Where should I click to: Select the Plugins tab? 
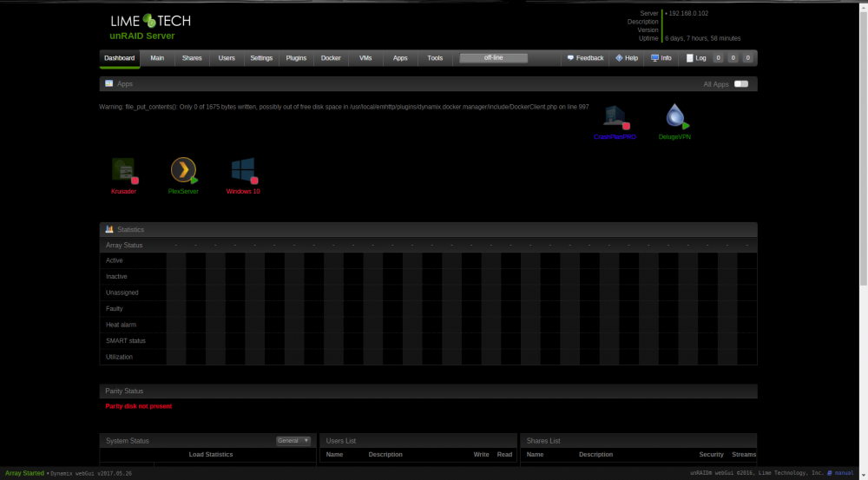[x=296, y=58]
